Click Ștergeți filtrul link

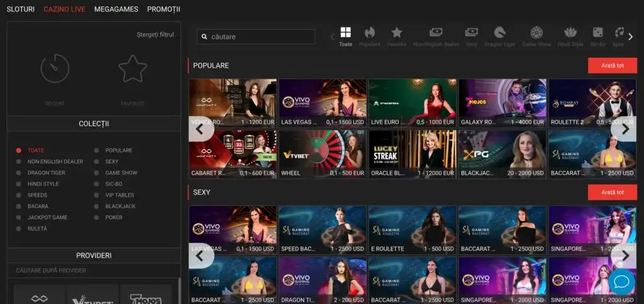click(x=155, y=35)
